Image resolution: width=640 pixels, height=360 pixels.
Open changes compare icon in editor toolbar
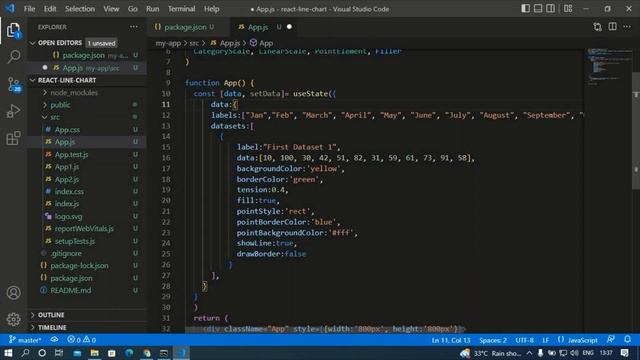598,27
